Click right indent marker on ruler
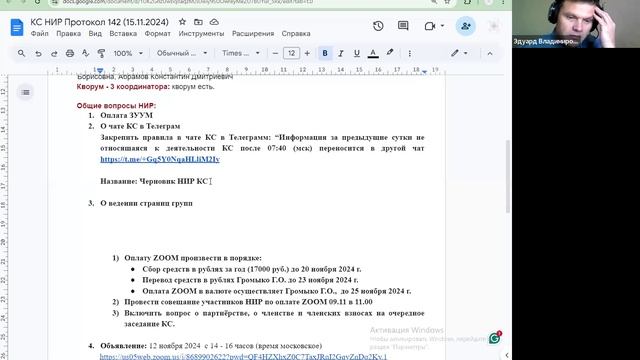The image size is (640, 360). [424, 71]
